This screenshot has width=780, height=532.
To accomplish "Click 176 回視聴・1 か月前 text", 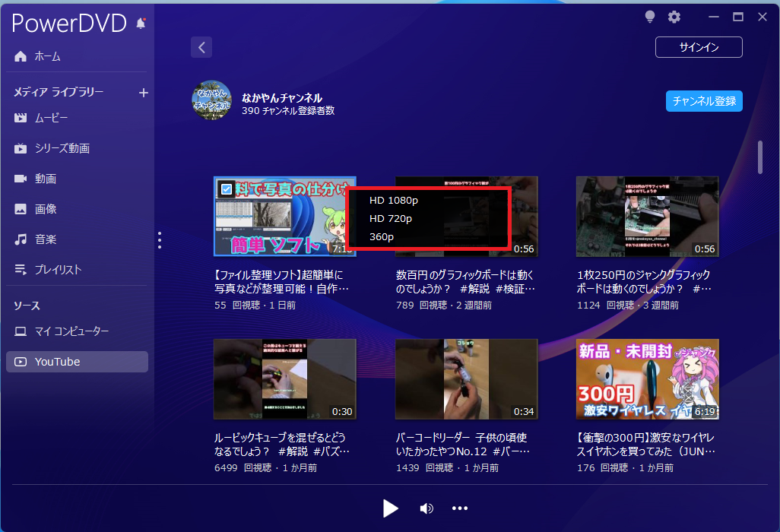I will pos(626,468).
